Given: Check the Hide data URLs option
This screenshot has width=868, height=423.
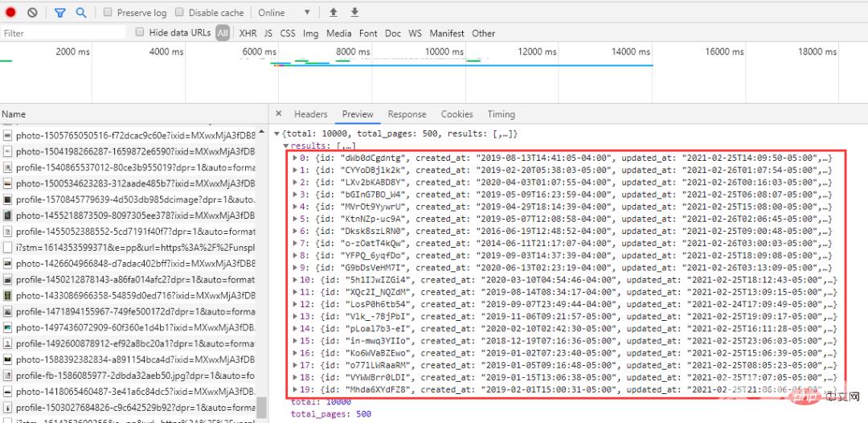Looking at the screenshot, I should coord(141,33).
